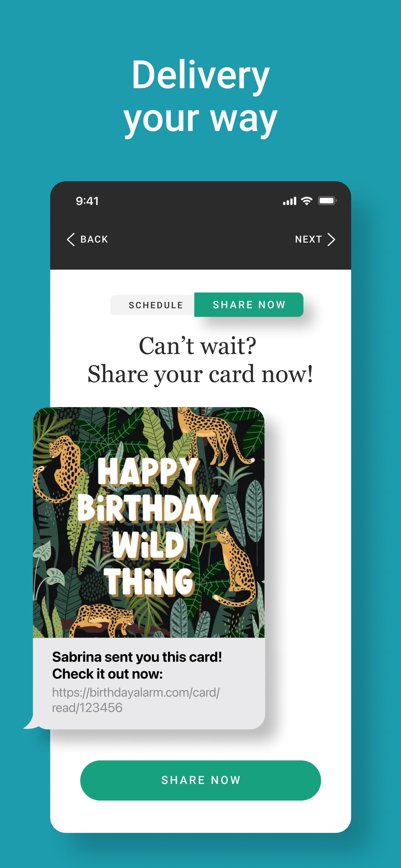Open the jungle birthday card thumbnail
Image resolution: width=401 pixels, height=868 pixels.
(x=149, y=522)
